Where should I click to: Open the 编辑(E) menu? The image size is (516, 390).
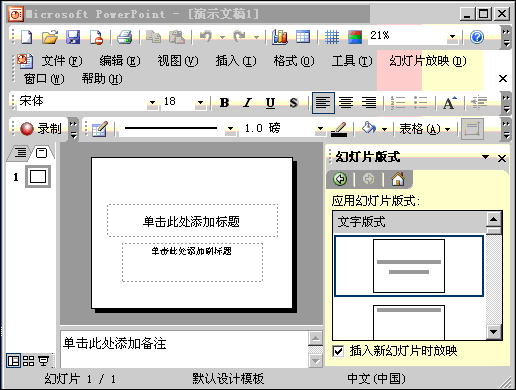pyautogui.click(x=120, y=61)
